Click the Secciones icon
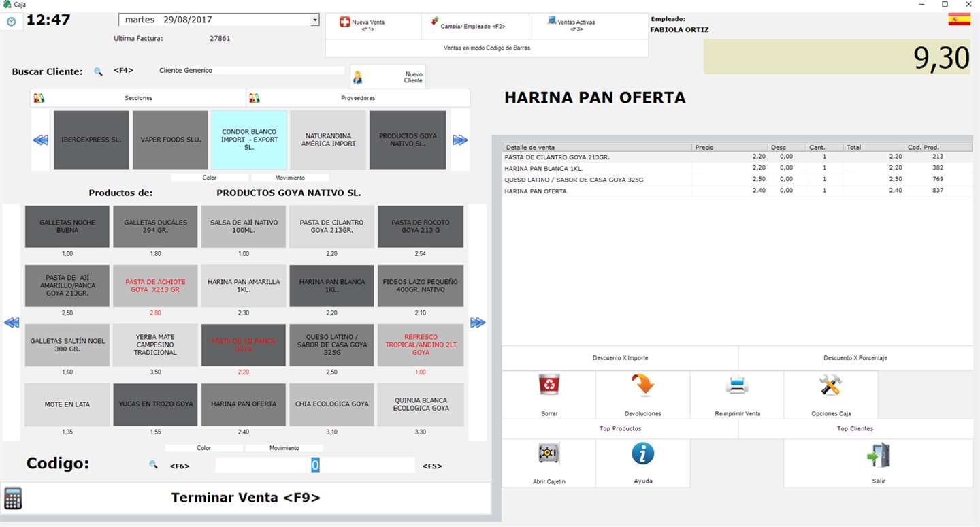The height and width of the screenshot is (527, 980). tap(39, 98)
